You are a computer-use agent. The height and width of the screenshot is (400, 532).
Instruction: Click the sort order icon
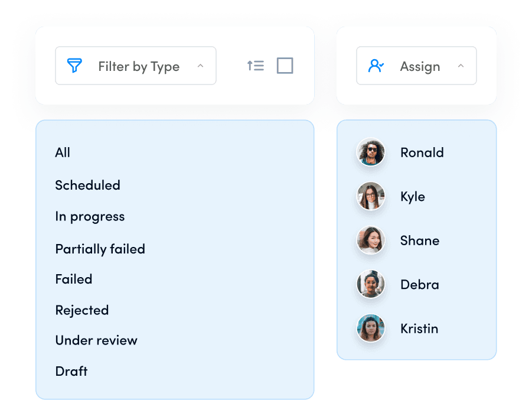[256, 66]
